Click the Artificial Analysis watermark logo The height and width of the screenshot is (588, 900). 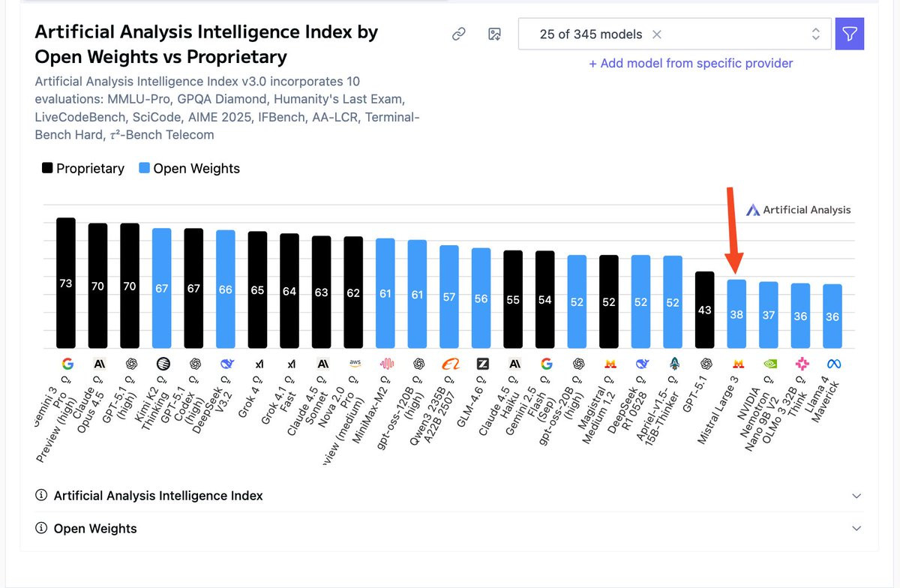click(798, 210)
